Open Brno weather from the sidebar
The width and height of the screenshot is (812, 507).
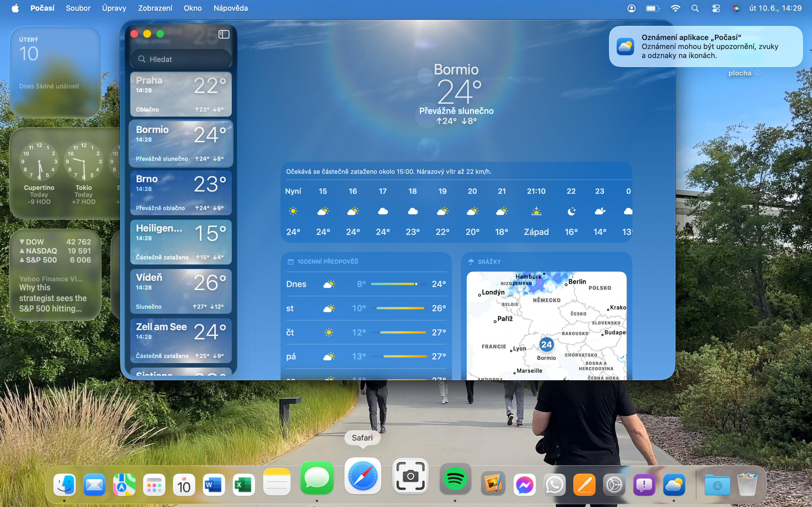pyautogui.click(x=181, y=193)
